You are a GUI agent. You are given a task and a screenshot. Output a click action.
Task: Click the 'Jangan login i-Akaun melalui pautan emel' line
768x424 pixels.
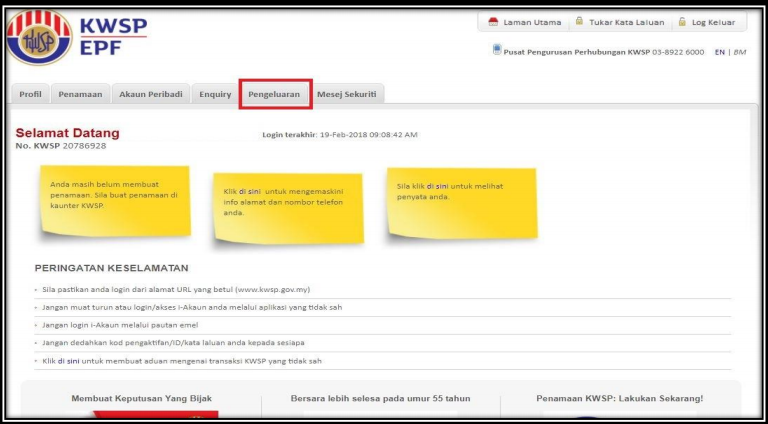tap(120, 325)
